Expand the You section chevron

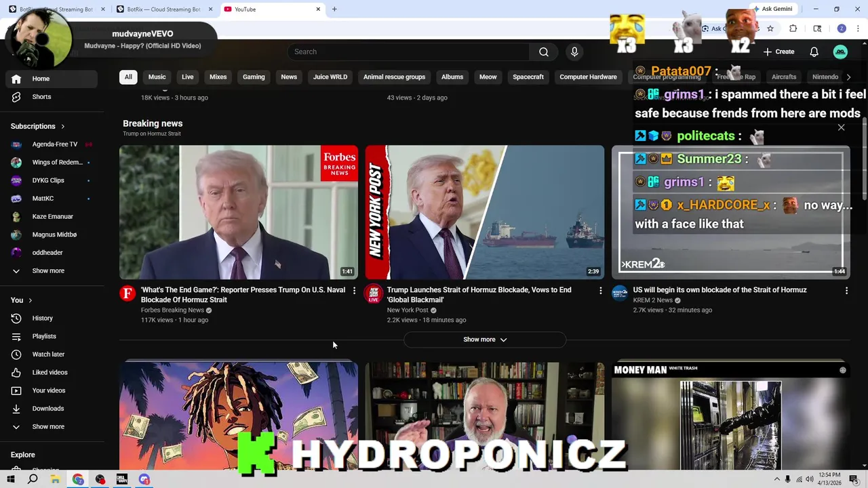point(30,300)
